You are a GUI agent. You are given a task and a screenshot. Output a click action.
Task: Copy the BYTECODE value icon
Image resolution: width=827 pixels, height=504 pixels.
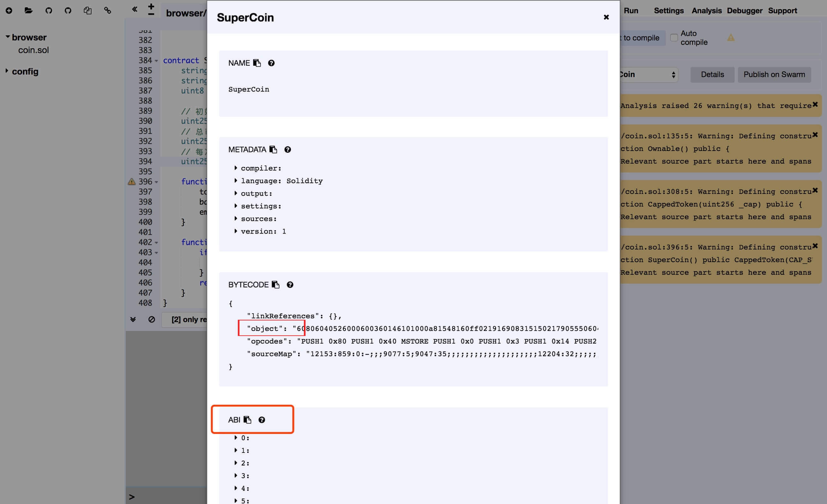coord(275,285)
